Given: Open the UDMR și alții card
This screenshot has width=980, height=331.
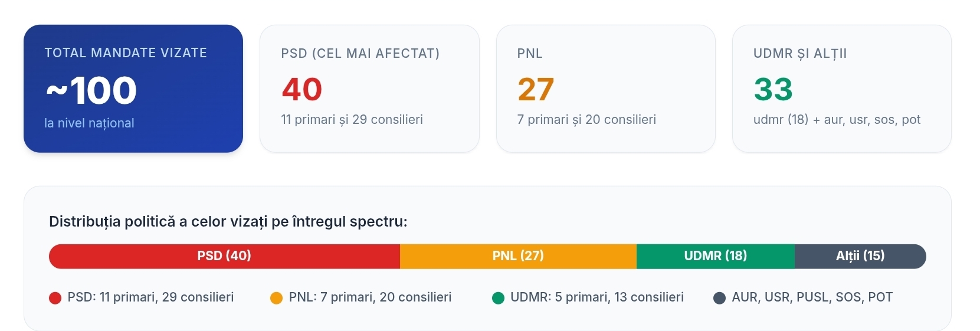Looking at the screenshot, I should pyautogui.click(x=842, y=89).
